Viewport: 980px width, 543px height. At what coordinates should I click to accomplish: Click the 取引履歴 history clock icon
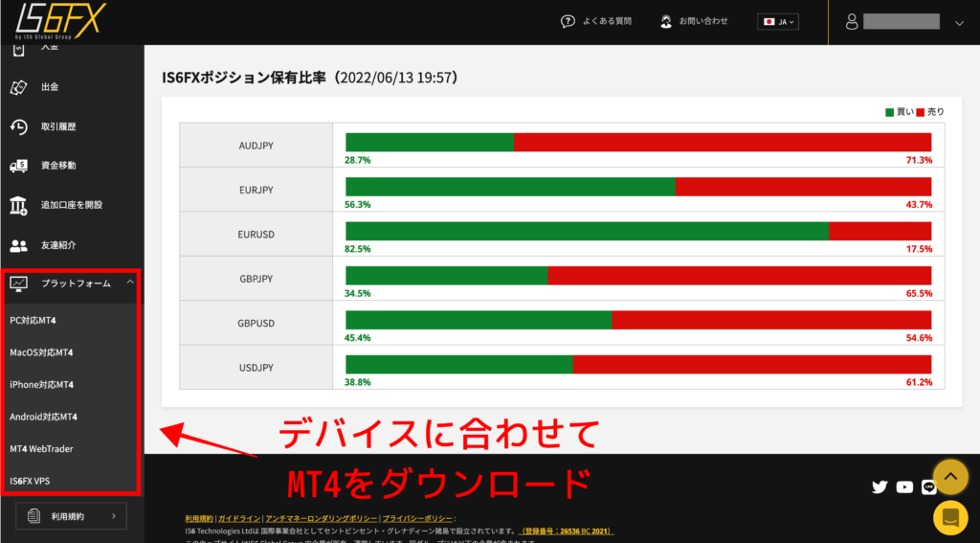coord(19,126)
